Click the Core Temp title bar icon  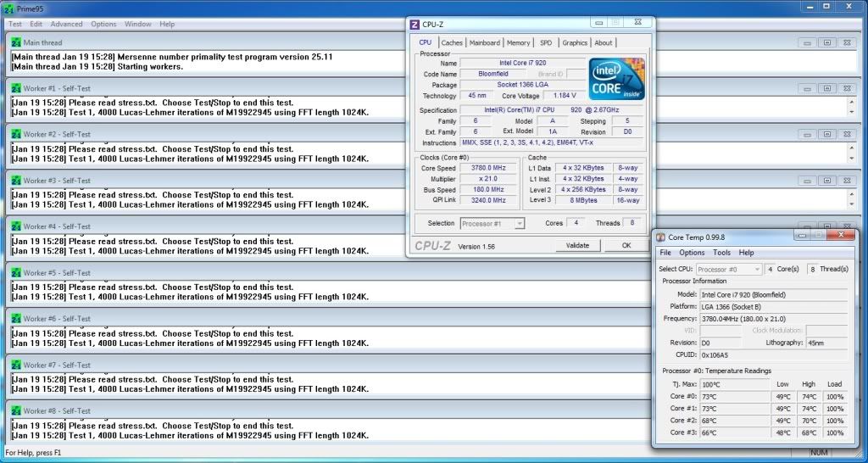click(661, 237)
